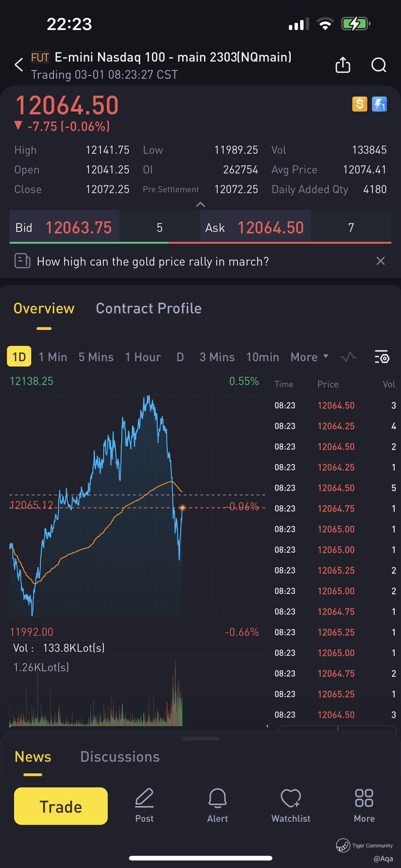Image resolution: width=401 pixels, height=868 pixels.
Task: Tap the Tiger Community logo icon
Action: pos(343,846)
